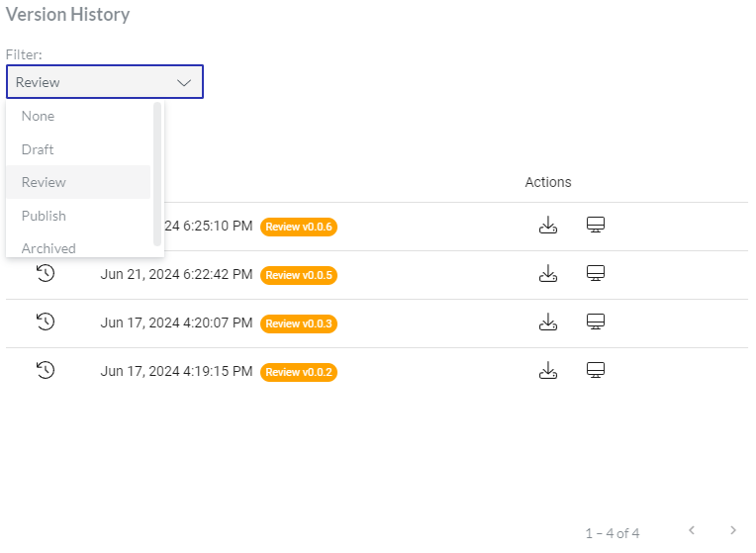
Task: Open the Filter dropdown showing Review
Action: click(105, 82)
